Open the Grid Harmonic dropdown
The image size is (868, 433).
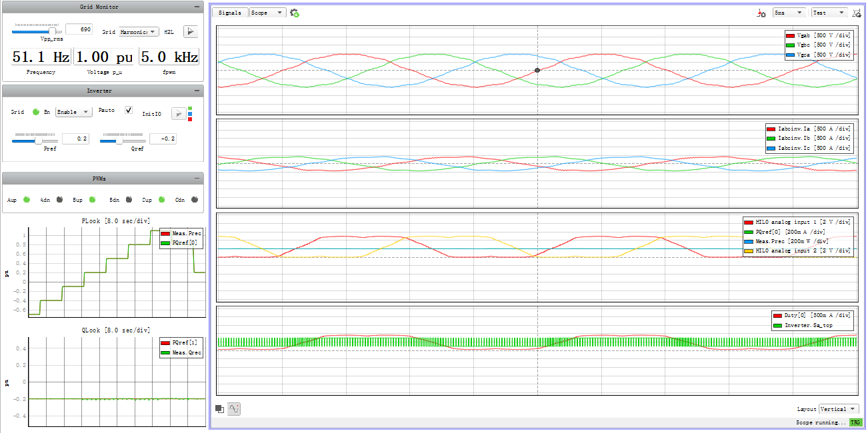point(139,32)
